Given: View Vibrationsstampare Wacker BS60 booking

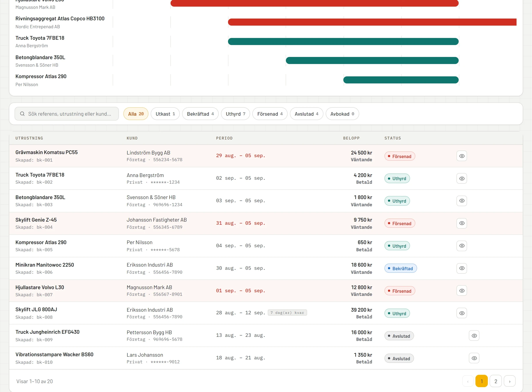Looking at the screenshot, I should coord(474,358).
